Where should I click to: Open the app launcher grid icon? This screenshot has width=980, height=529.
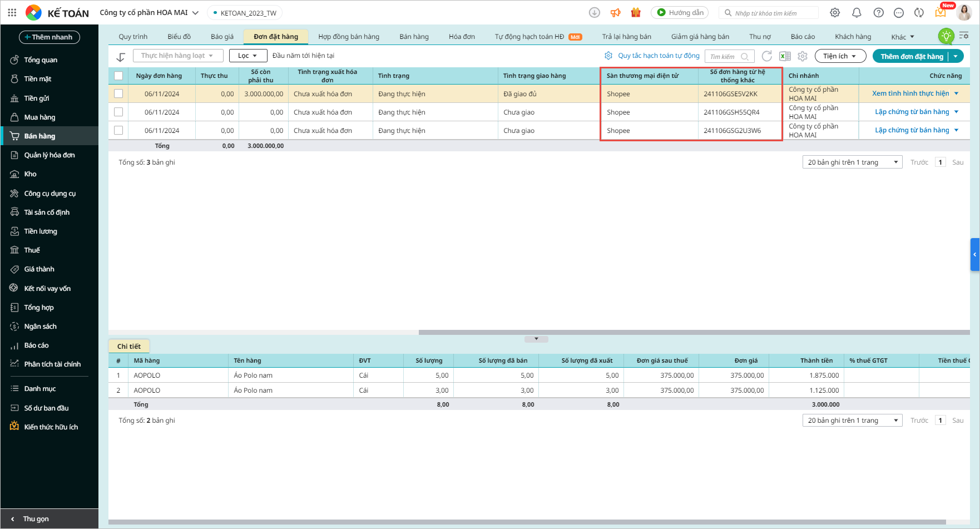(x=12, y=12)
